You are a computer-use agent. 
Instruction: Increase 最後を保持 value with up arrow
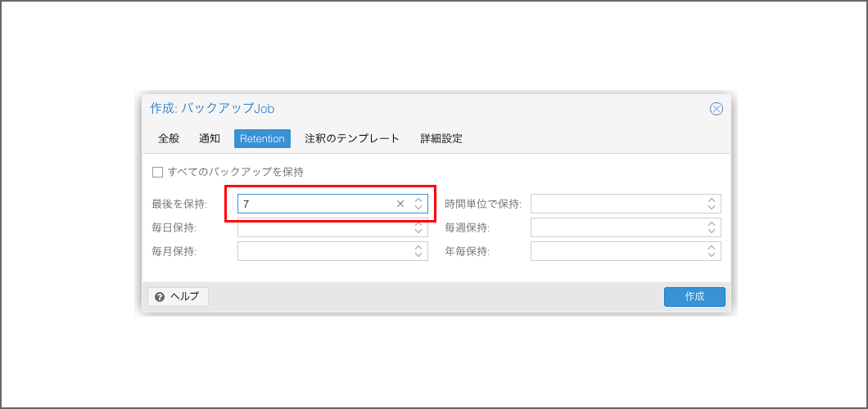pos(418,200)
